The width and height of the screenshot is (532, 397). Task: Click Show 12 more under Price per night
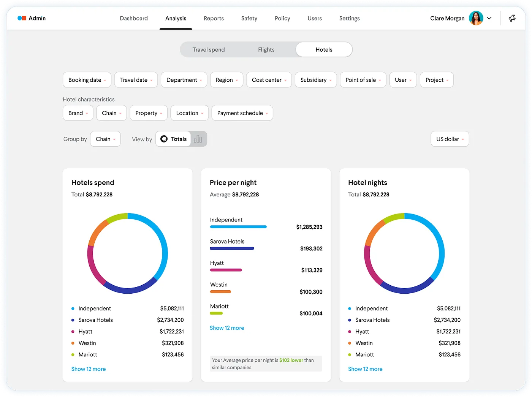pyautogui.click(x=227, y=328)
